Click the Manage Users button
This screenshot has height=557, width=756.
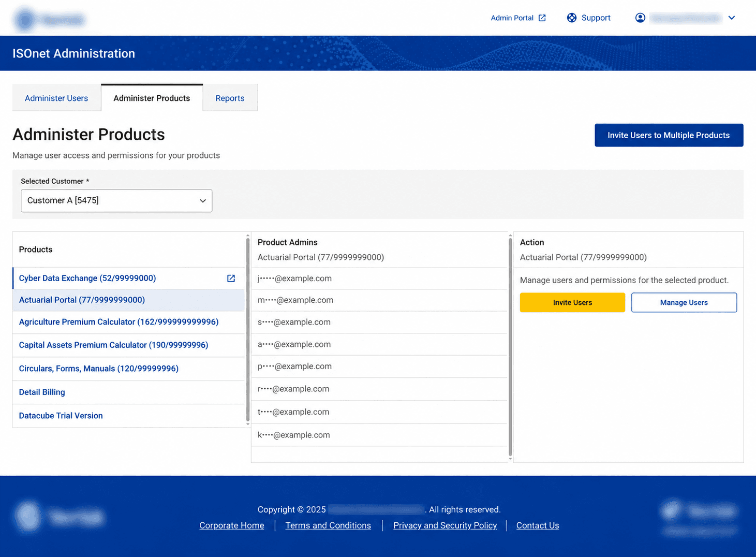click(684, 303)
